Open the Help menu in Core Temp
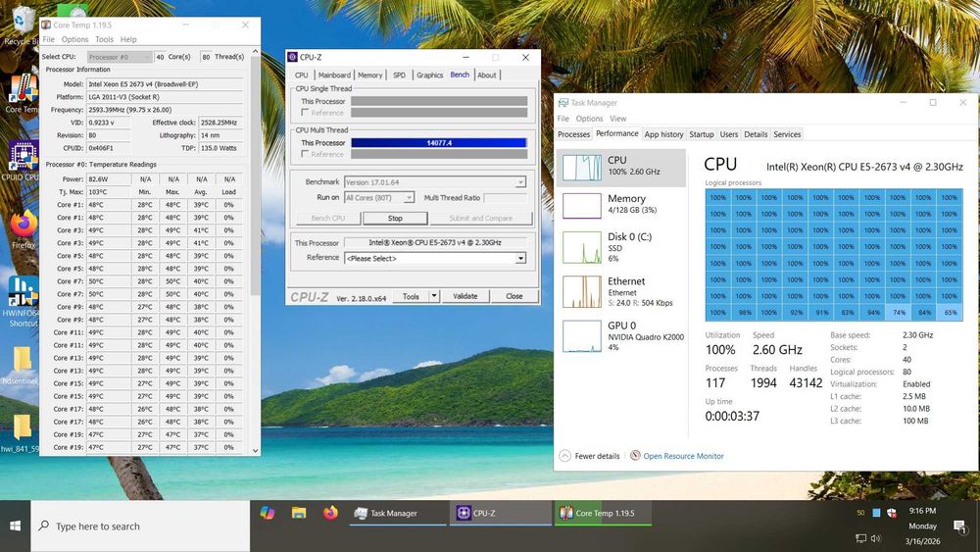Image resolution: width=980 pixels, height=552 pixels. click(128, 39)
